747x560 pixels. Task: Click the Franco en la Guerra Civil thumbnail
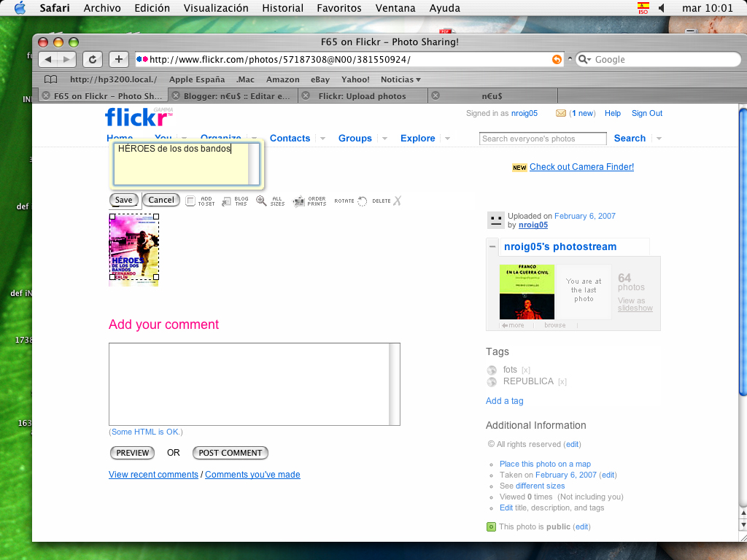(x=527, y=292)
